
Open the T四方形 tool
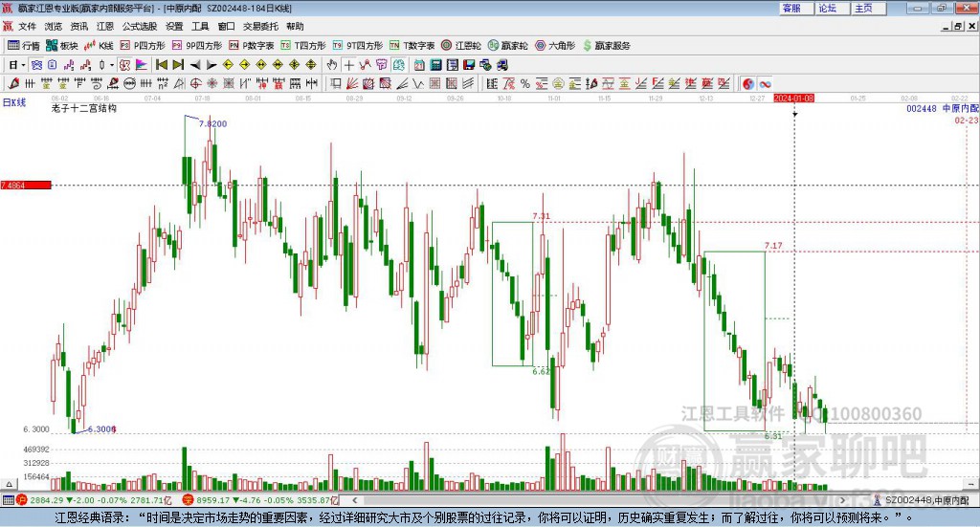point(303,46)
